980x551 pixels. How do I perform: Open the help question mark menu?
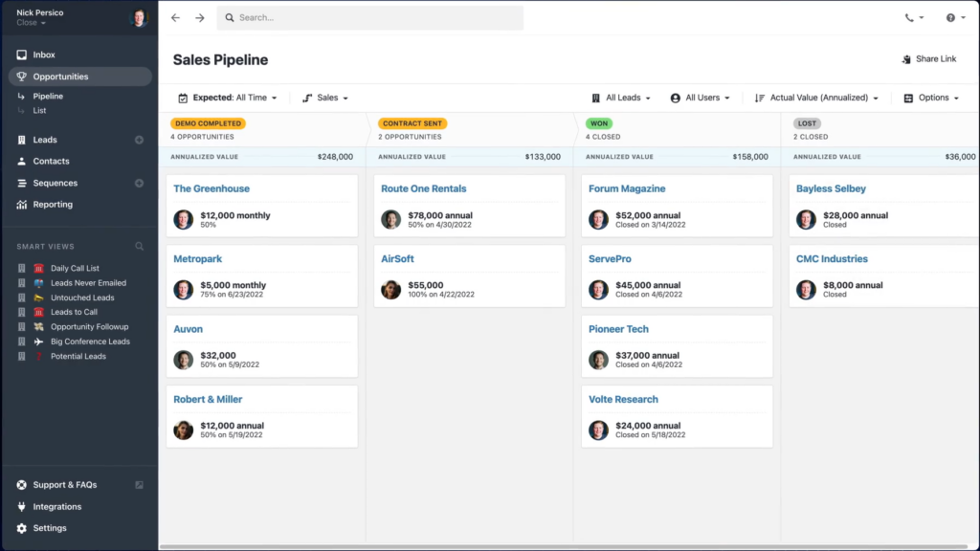click(954, 17)
